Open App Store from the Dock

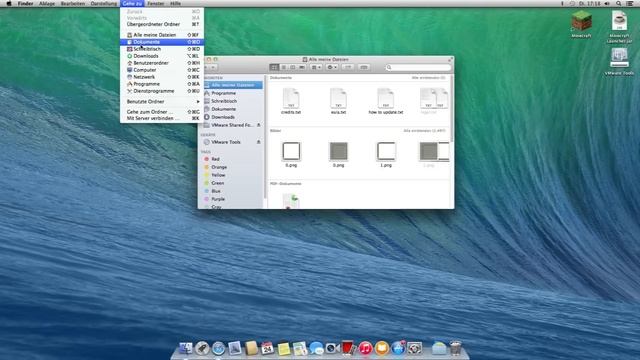coord(398,348)
